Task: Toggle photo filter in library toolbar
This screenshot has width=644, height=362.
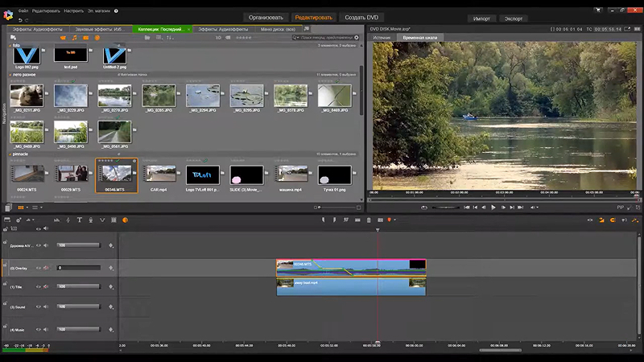Action: [x=86, y=37]
